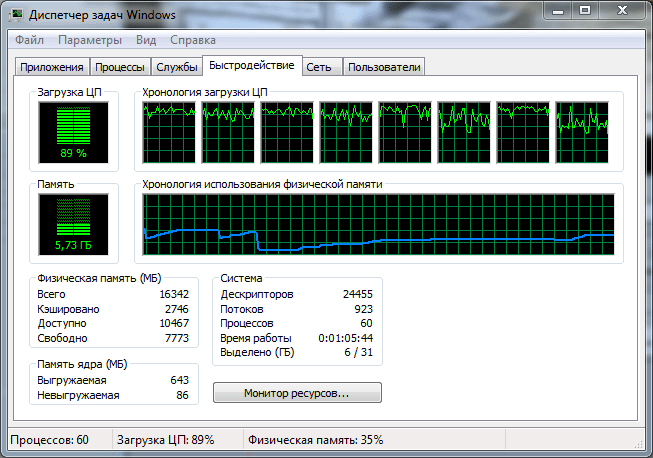Image resolution: width=653 pixels, height=458 pixels.
Task: Click the CPU usage gauge showing 89 %
Action: 73,132
